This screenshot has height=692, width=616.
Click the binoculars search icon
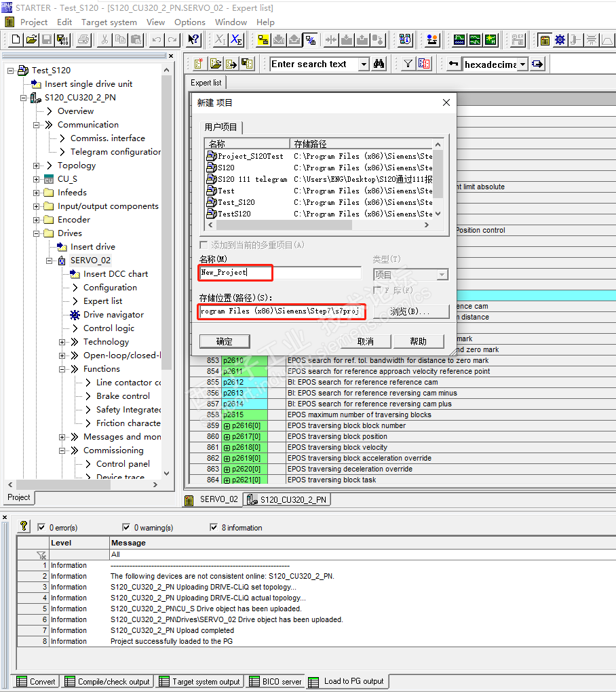pos(379,64)
